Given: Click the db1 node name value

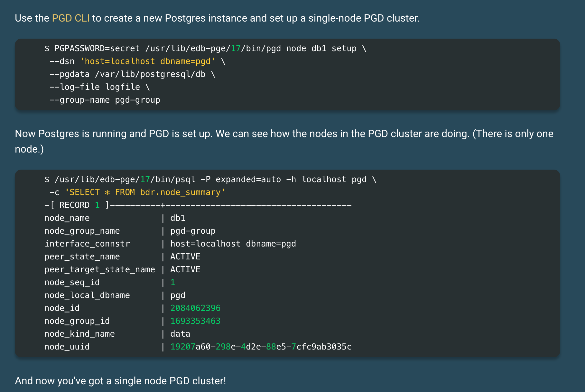Looking at the screenshot, I should (x=178, y=218).
